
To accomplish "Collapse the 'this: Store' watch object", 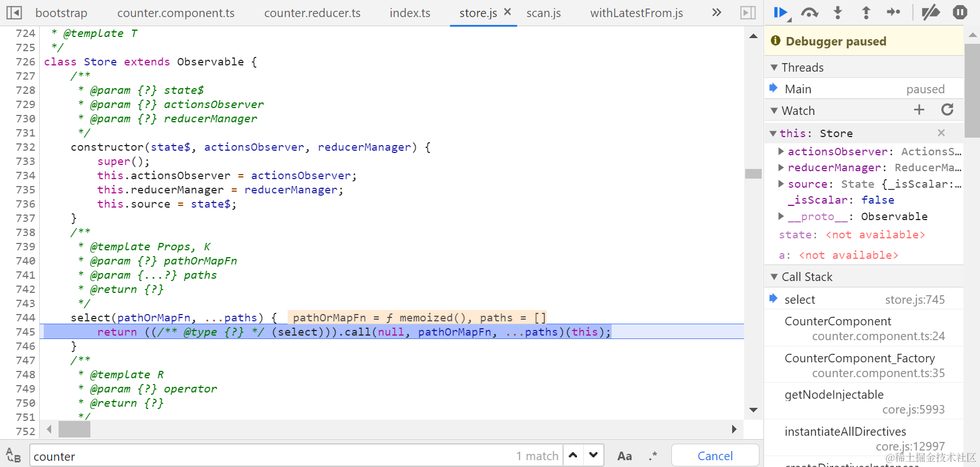I will pos(773,133).
